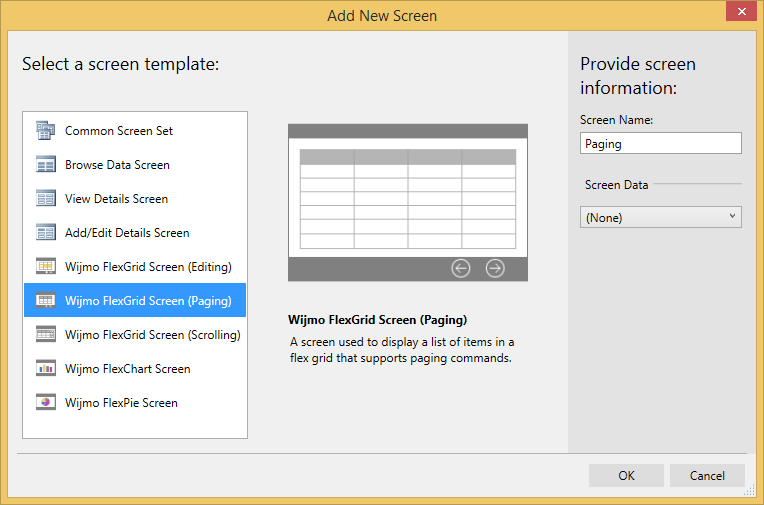
Task: Click the Screen Data dropdown arrow
Action: click(732, 216)
